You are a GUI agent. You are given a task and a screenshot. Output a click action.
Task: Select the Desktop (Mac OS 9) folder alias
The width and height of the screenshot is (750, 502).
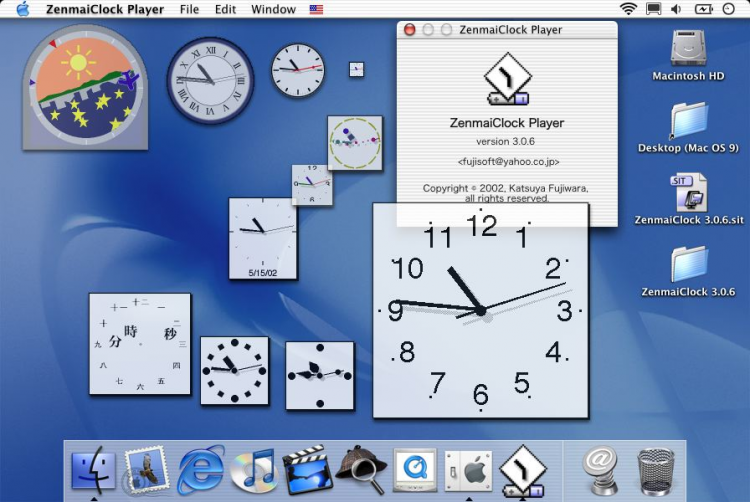click(688, 127)
